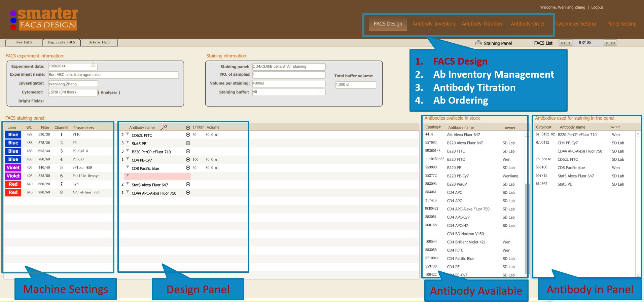Screen dimensions: 644x302
Task: Click the minus icon for CD44 APC-Alexa Fluor 750
Action: click(x=188, y=193)
